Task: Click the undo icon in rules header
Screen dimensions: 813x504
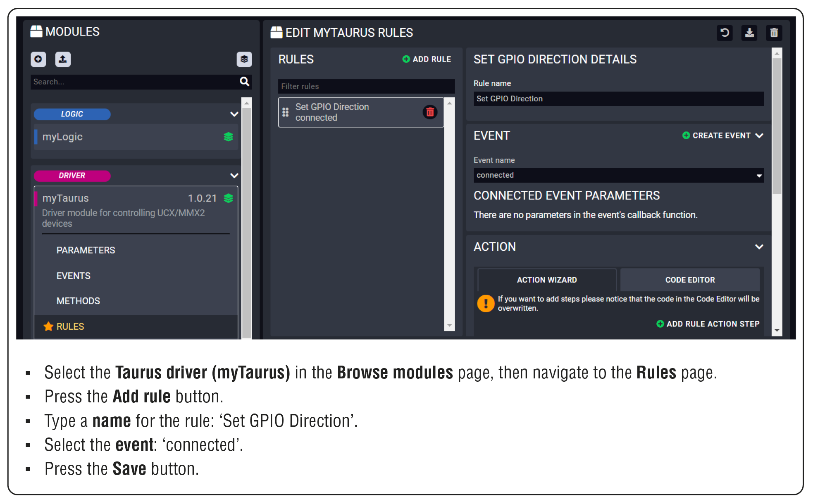Action: (724, 33)
